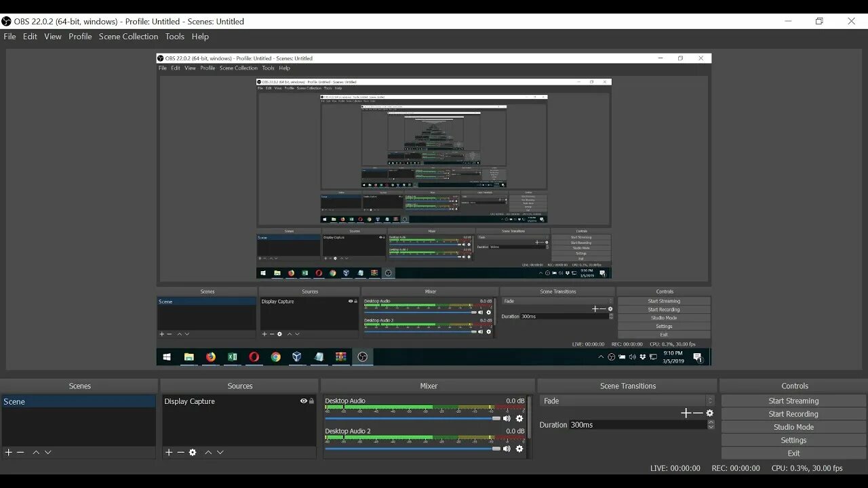The height and width of the screenshot is (488, 868).
Task: Open Desktop Audio 2 settings gear
Action: 519,449
